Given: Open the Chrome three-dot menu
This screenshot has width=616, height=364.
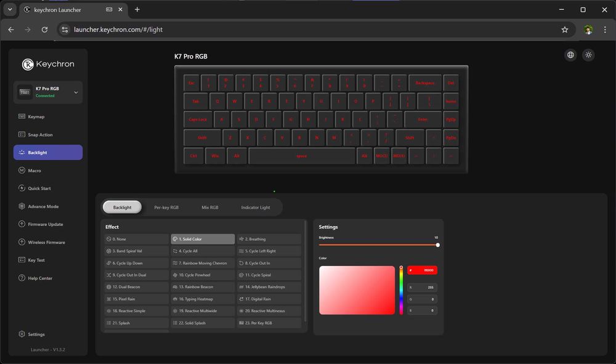Looking at the screenshot, I should coord(605,30).
